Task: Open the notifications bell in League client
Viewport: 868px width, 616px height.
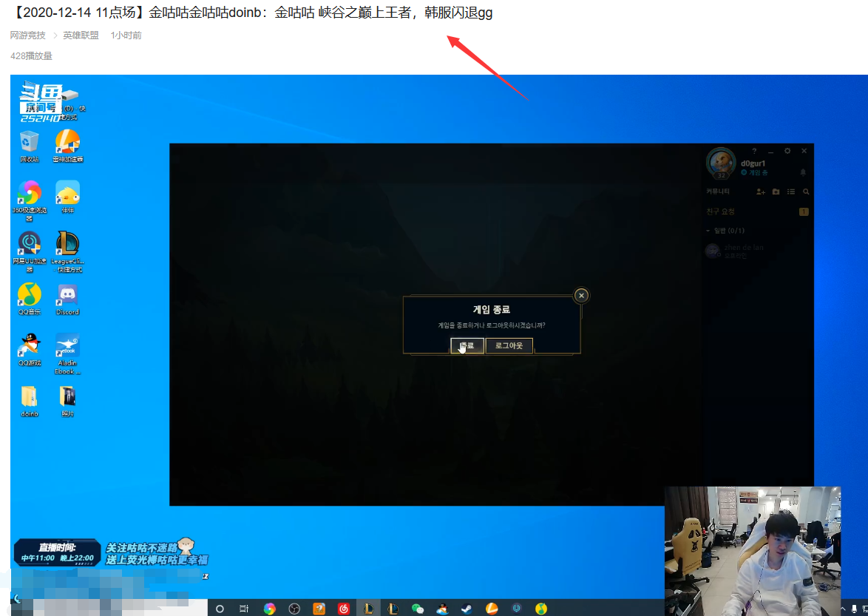Action: [803, 173]
